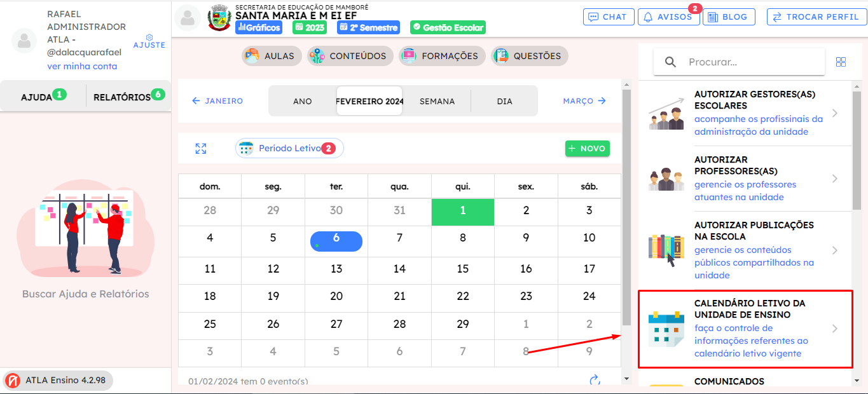
Task: Click the seg. weekday column header
Action: coord(273,186)
